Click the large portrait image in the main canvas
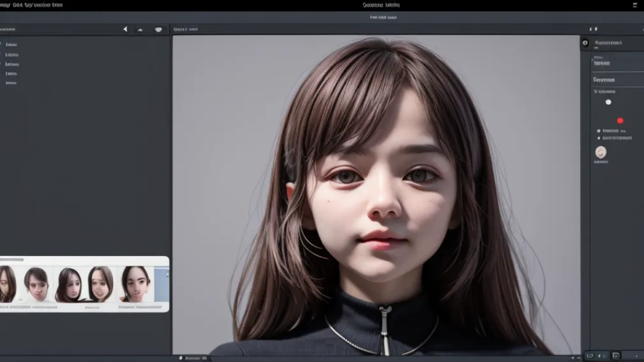644x362 pixels. pyautogui.click(x=376, y=195)
